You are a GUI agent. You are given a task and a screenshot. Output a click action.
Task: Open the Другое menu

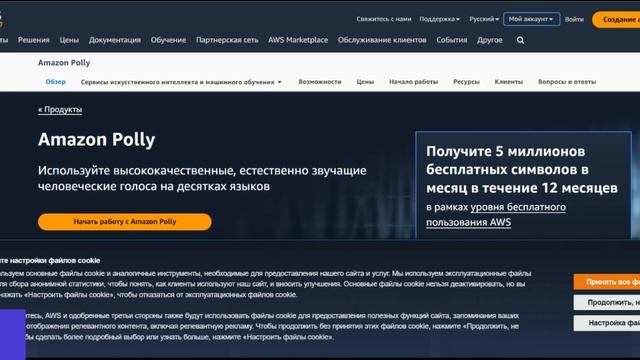click(490, 40)
